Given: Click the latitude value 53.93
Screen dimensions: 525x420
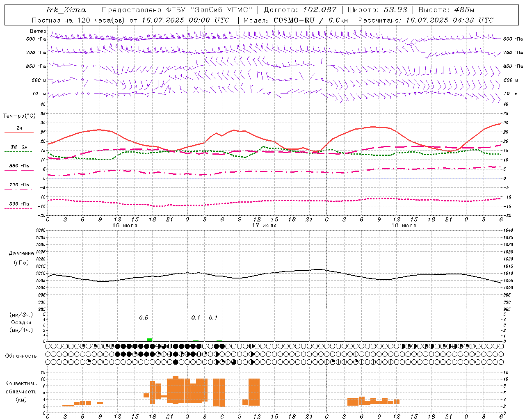Looking at the screenshot, I should point(396,10).
